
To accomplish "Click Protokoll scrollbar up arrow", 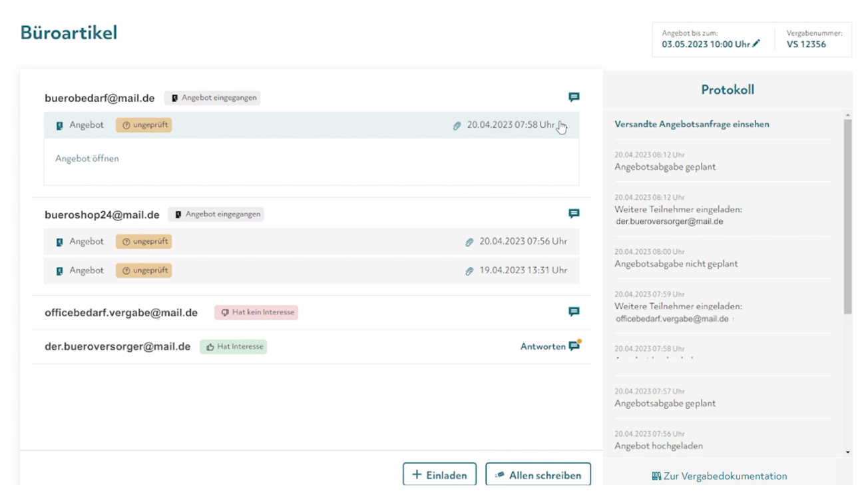I will 847,115.
